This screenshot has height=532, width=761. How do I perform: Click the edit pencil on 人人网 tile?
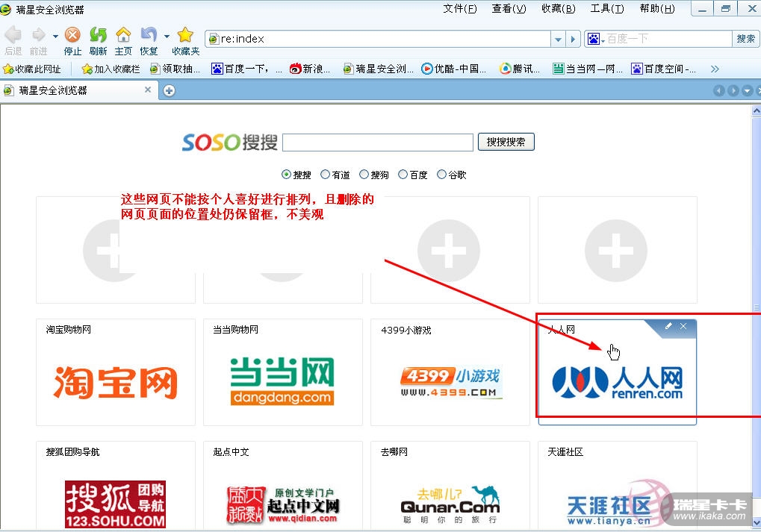(668, 326)
